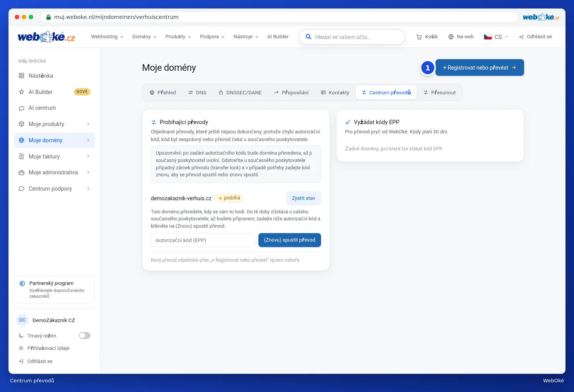This screenshot has height=392, width=574.
Task: Open the Na web globe link
Action: point(461,37)
